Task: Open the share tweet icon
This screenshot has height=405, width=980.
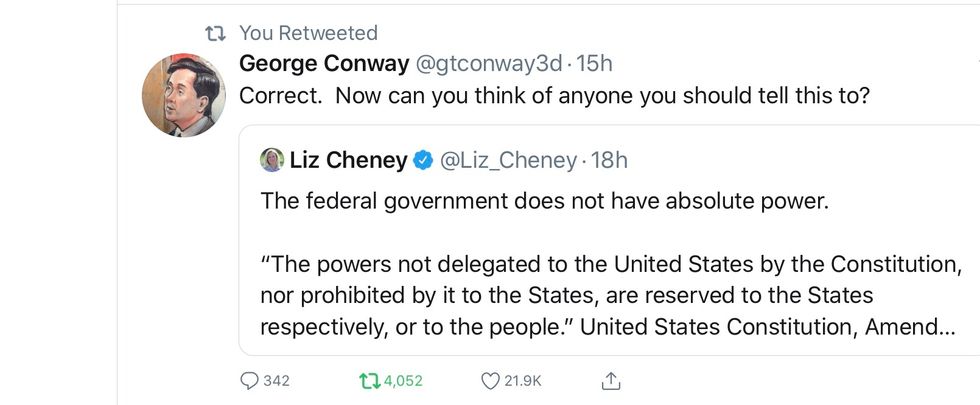Action: [x=611, y=381]
